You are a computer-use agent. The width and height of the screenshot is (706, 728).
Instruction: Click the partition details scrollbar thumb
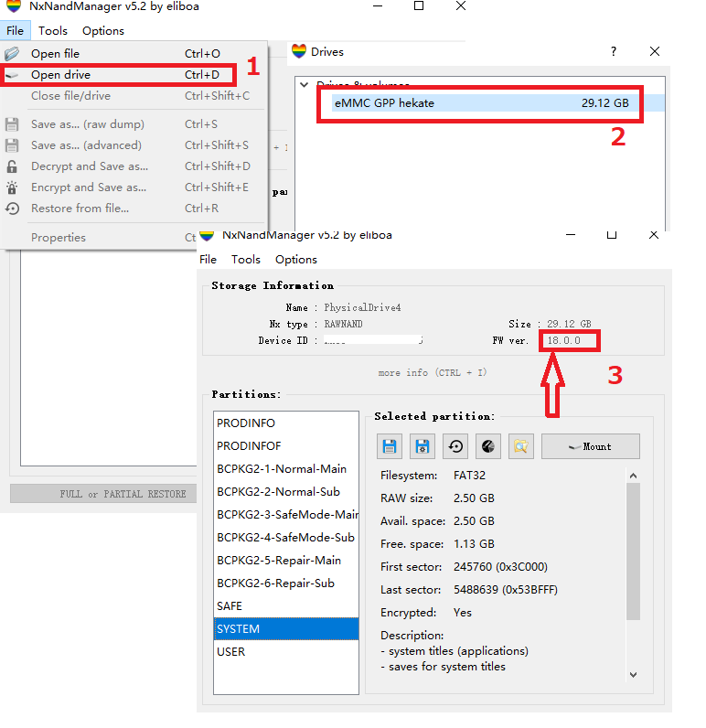coord(633,551)
